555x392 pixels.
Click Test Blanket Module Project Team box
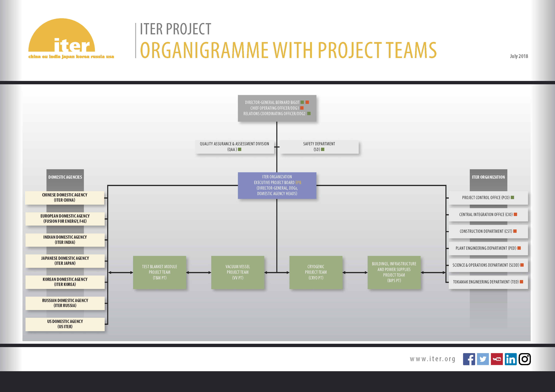coord(160,273)
